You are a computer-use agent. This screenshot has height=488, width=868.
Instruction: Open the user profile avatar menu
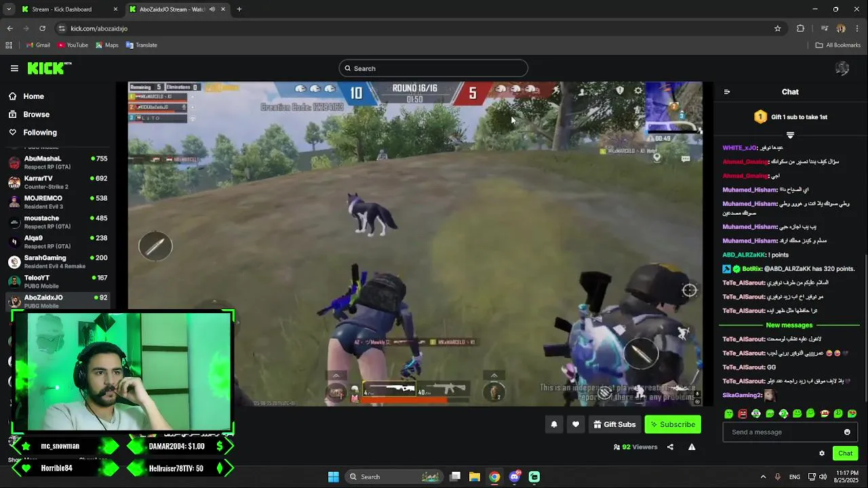tap(842, 68)
